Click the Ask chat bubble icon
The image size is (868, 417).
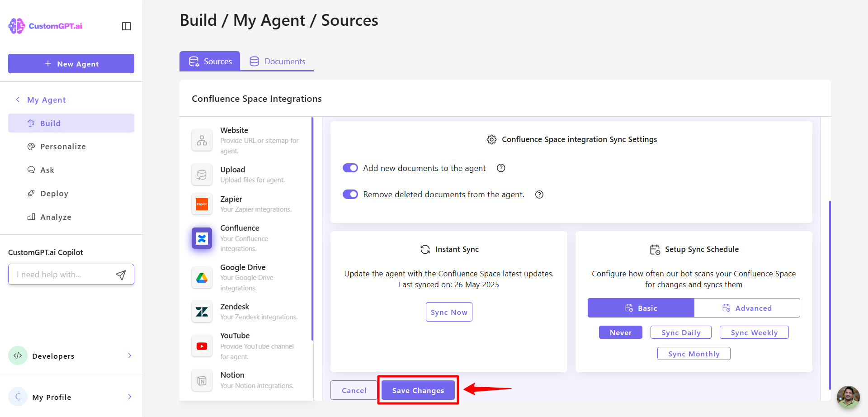click(31, 170)
